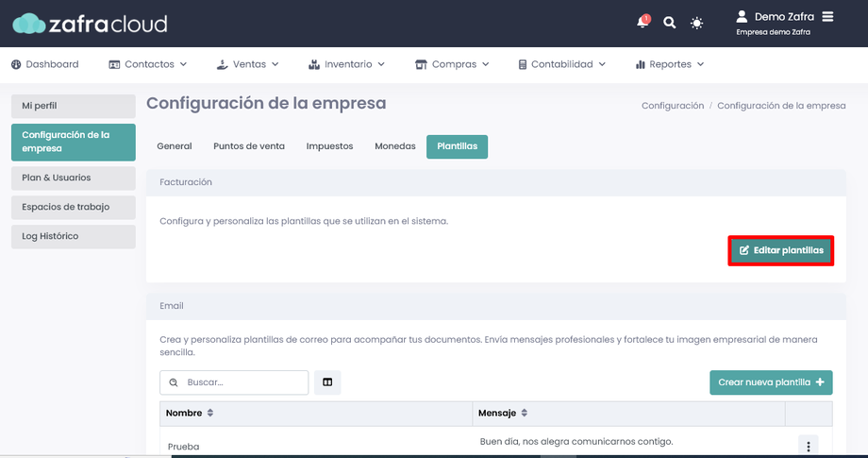Click the Reportes bar chart icon
Screen dimensions: 868x458
(x=641, y=64)
